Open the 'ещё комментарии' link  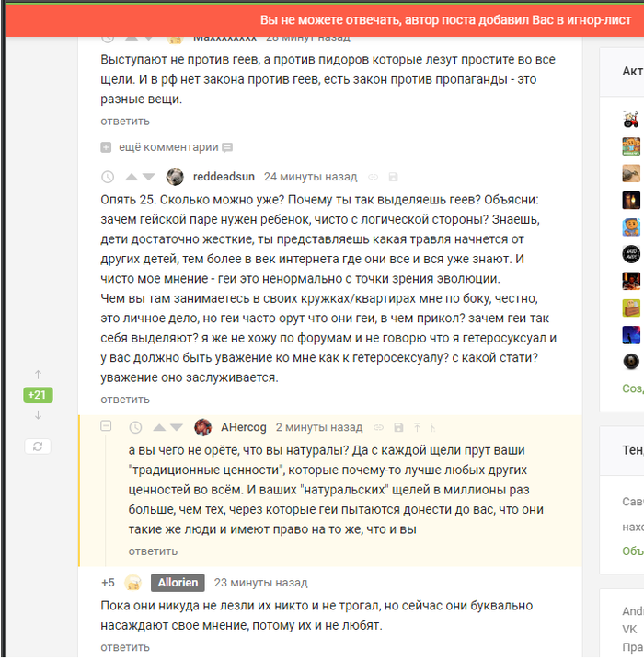coord(168,147)
